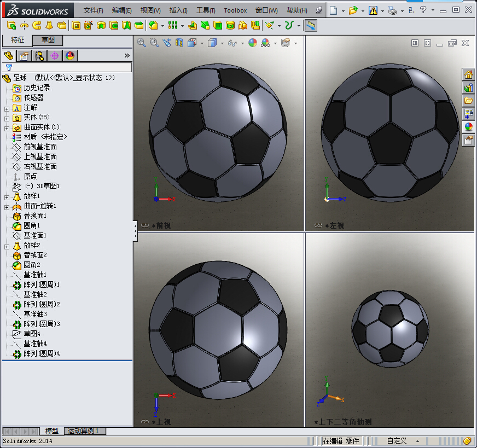
Task: Open the 视图(V) menu
Action: click(x=150, y=10)
